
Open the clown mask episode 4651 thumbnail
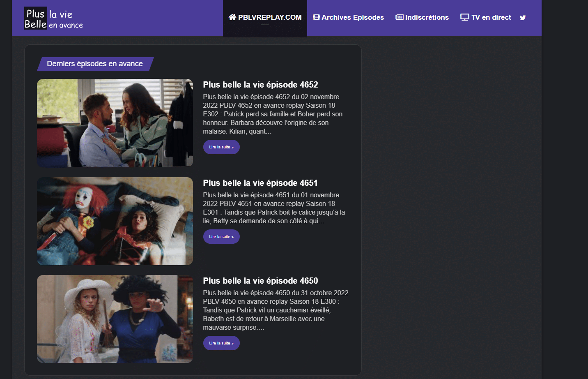click(x=115, y=221)
